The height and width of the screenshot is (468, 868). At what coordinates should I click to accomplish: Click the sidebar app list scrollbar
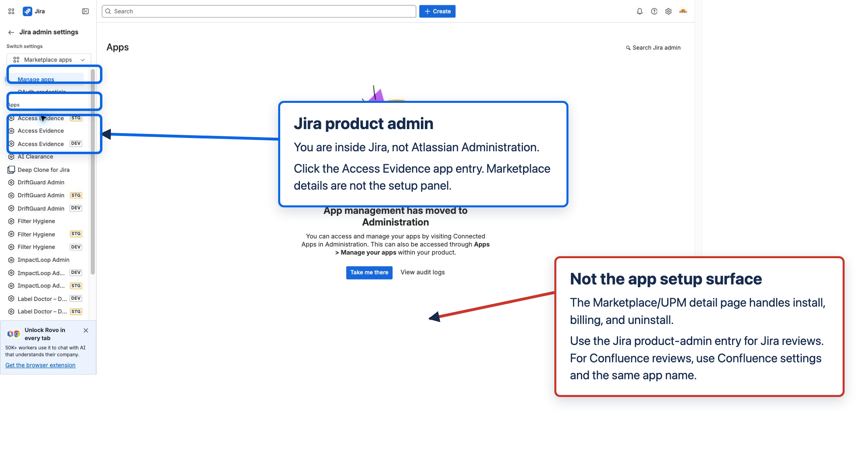[x=93, y=171]
